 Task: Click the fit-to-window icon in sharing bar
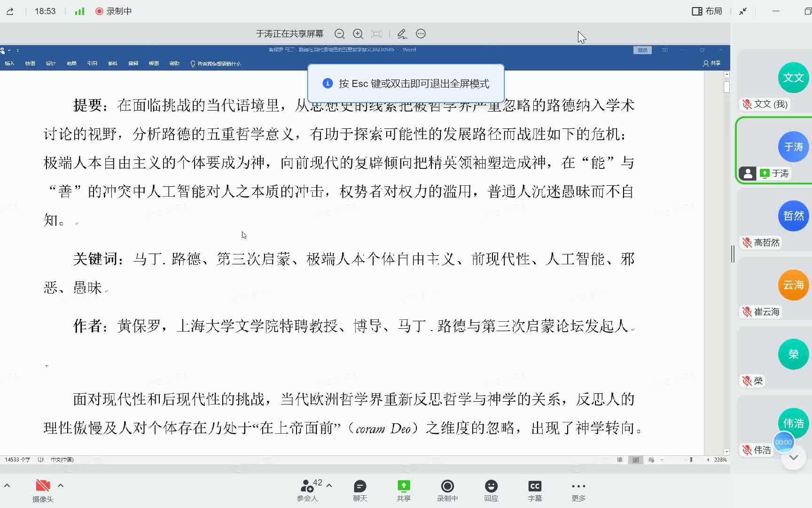(376, 34)
